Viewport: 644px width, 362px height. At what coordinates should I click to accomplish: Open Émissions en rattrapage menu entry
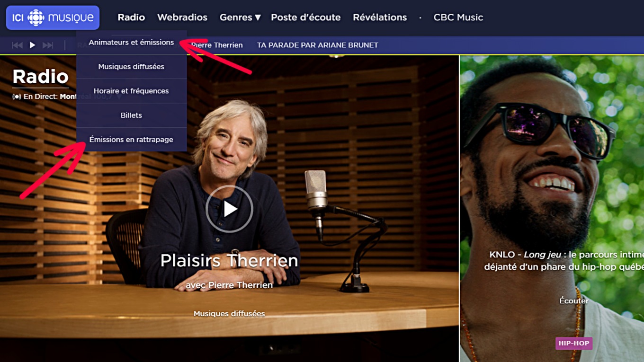[x=132, y=140]
